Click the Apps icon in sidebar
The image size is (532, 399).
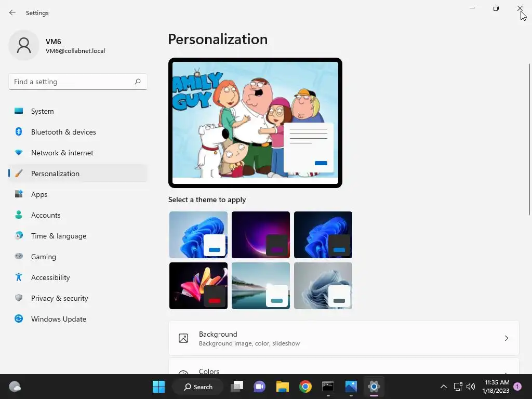click(19, 194)
